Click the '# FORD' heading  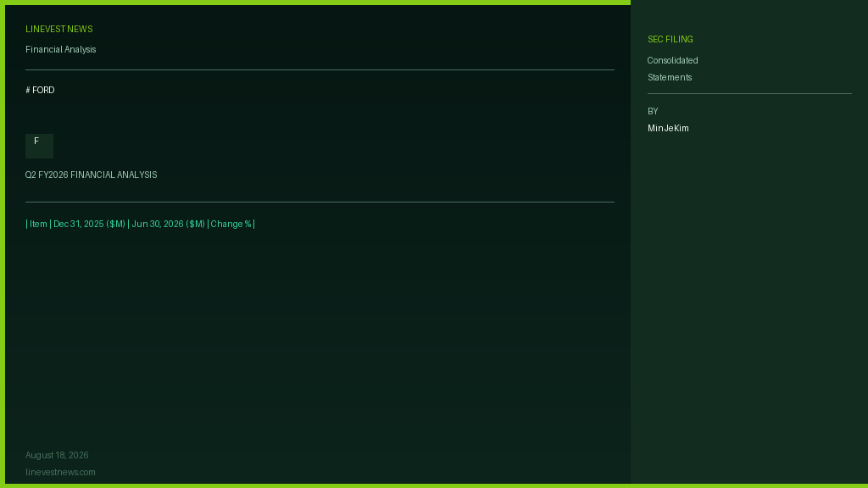[x=40, y=90]
